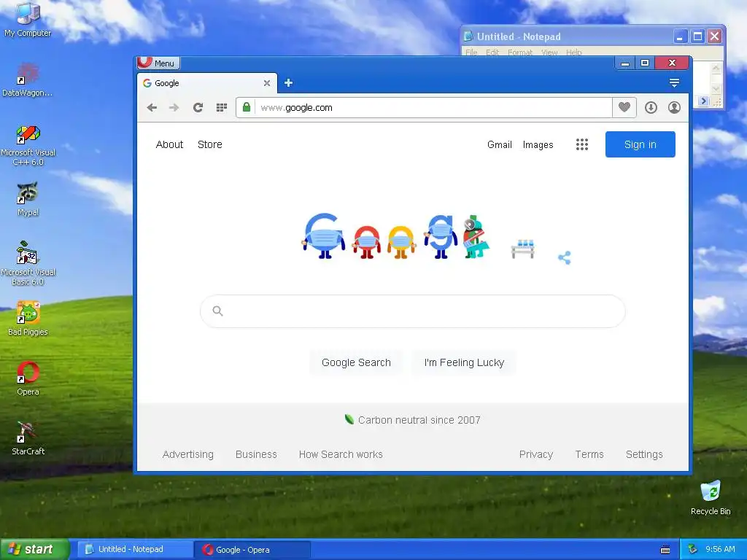This screenshot has height=560, width=747.
Task: Select the StarCraft desktop shortcut
Action: [28, 438]
